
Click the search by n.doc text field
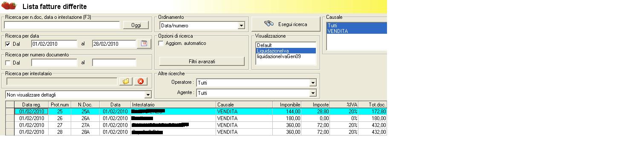(62, 25)
